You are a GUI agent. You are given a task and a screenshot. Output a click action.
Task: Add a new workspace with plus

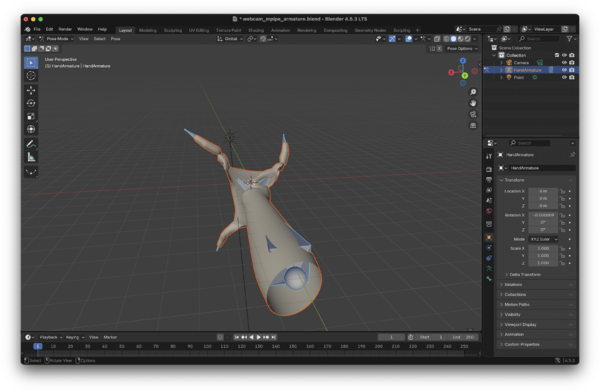tap(417, 30)
